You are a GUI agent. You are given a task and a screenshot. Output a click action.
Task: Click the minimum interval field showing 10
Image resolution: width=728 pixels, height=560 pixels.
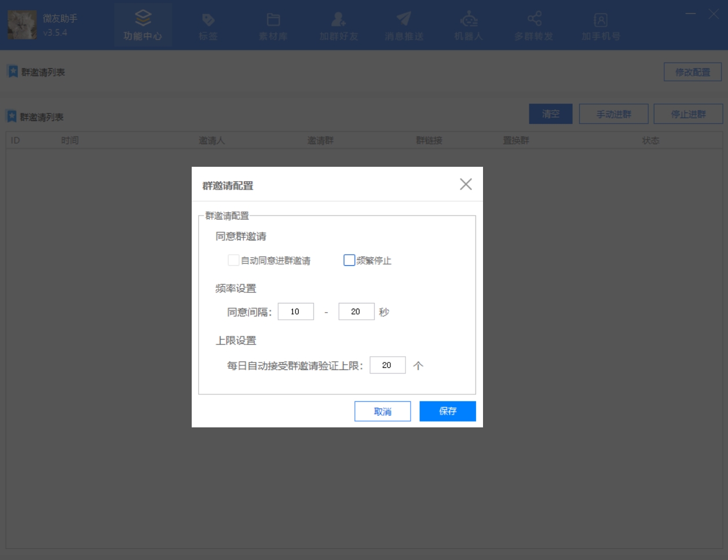[296, 312]
